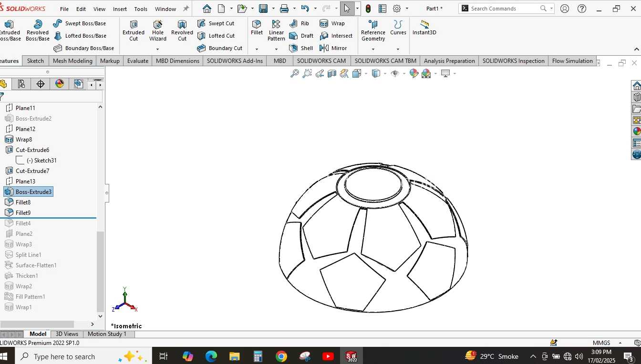Switch to the Sketch tab
Viewport: 641px width, 364px height.
[35, 61]
